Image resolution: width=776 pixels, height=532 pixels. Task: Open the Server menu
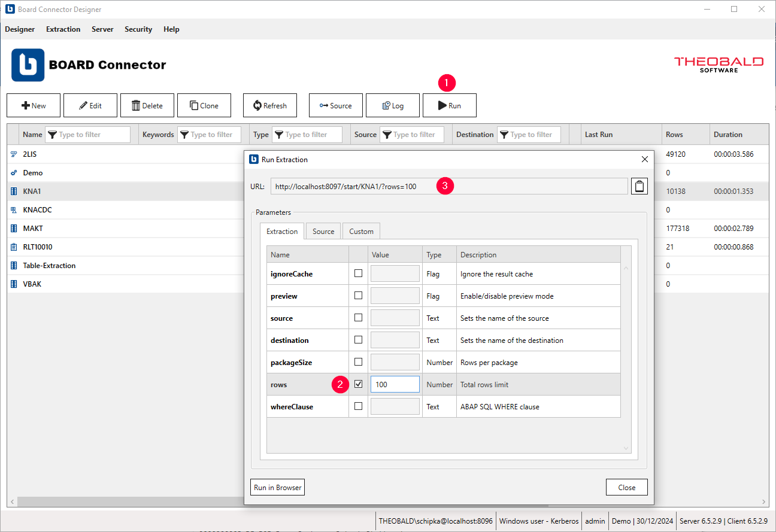tap(102, 29)
